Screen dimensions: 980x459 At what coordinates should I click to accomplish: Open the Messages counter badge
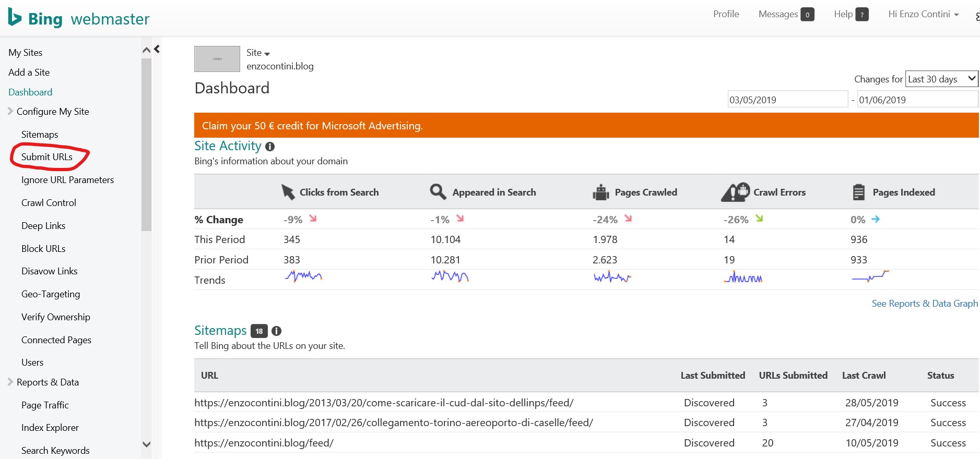pyautogui.click(x=807, y=15)
